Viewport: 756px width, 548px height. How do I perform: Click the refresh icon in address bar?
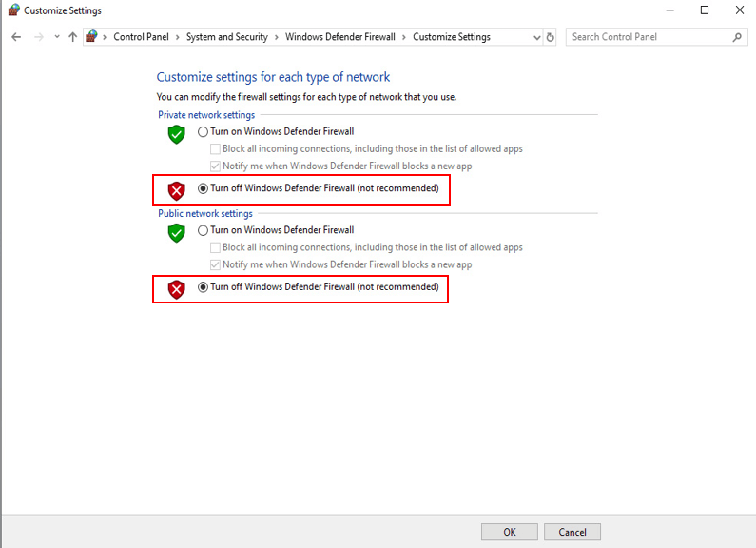551,37
